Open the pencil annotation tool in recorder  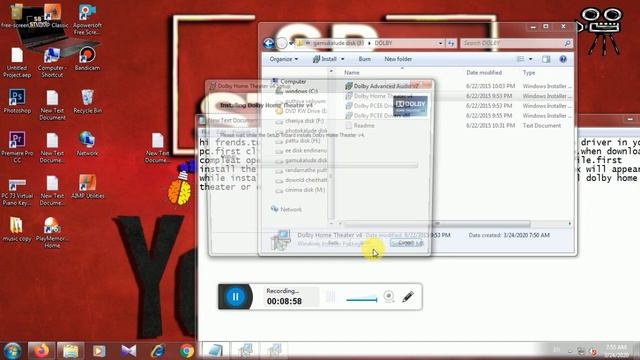pyautogui.click(x=408, y=297)
